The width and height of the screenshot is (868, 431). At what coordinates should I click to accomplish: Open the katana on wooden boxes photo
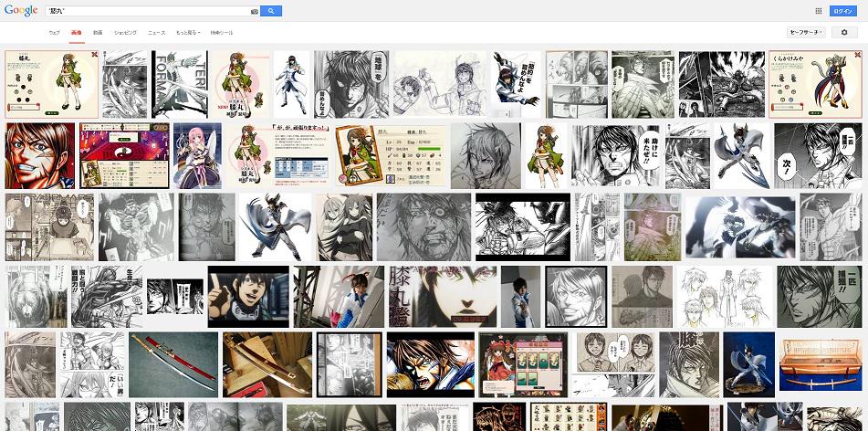tap(268, 364)
